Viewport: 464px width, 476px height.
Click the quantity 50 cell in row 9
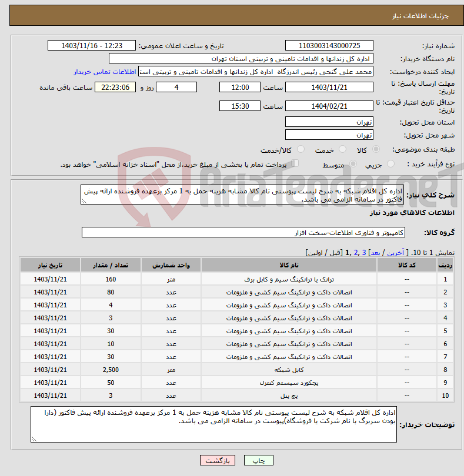(111, 383)
